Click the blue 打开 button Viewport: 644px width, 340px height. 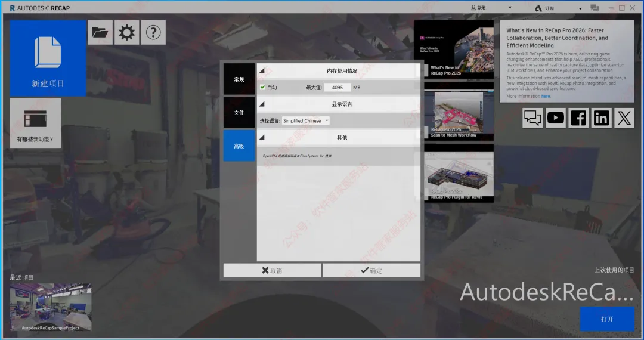607,319
